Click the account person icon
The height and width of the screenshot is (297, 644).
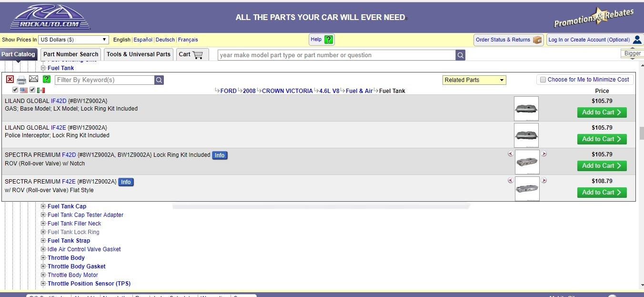point(637,40)
